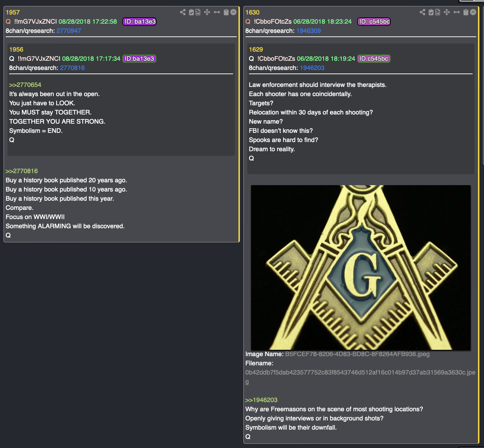The image size is (484, 448).
Task: Click the plain clipboard icon on post 1957
Action: [x=226, y=12]
